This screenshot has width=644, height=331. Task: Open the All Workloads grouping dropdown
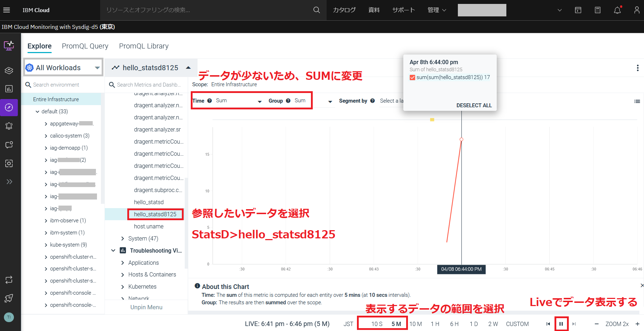(x=63, y=68)
